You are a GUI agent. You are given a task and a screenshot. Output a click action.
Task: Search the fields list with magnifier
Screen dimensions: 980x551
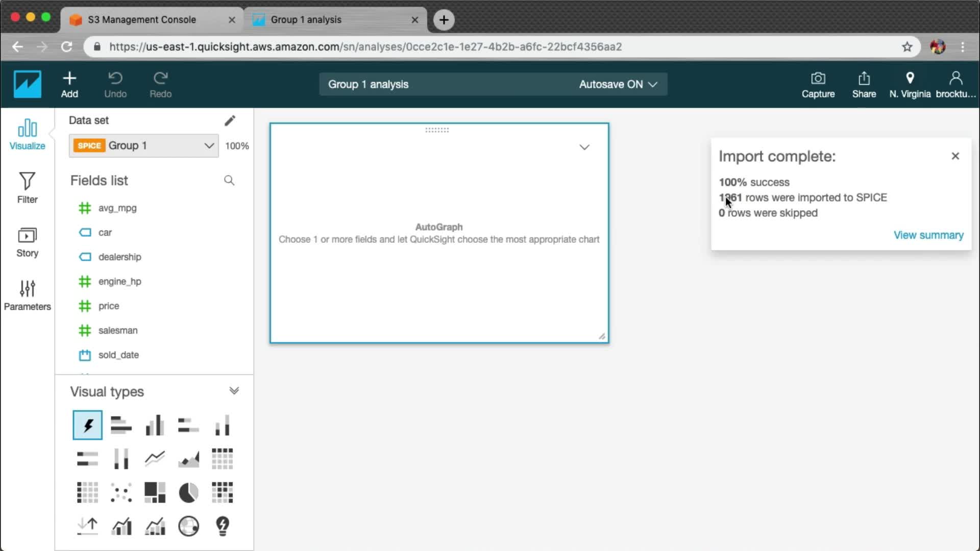tap(229, 181)
